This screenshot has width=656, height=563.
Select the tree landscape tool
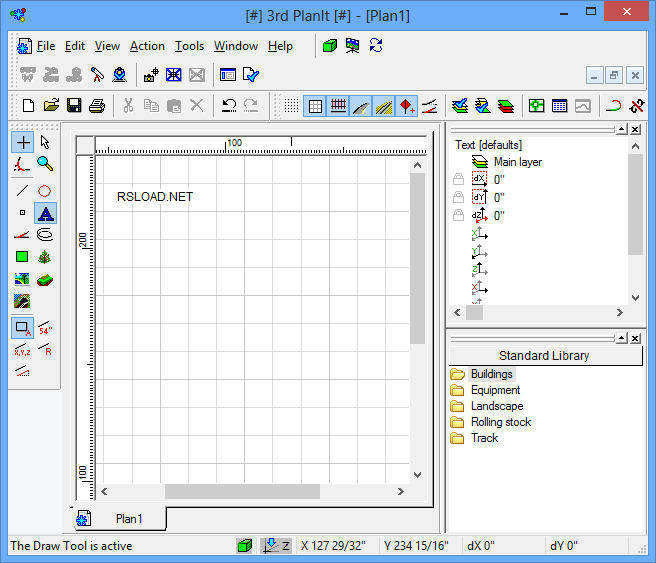[45, 256]
